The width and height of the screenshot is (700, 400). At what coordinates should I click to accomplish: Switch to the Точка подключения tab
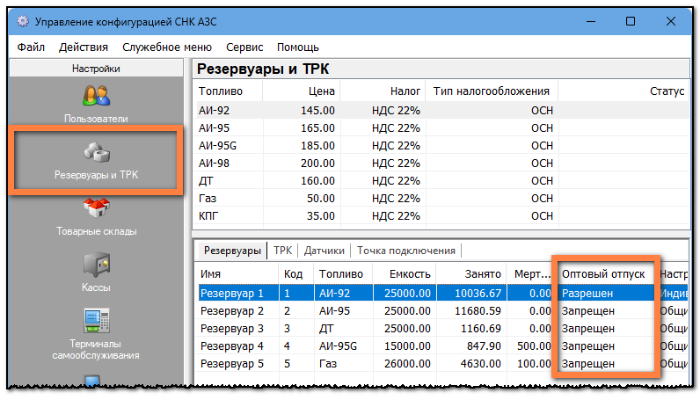[x=406, y=250]
